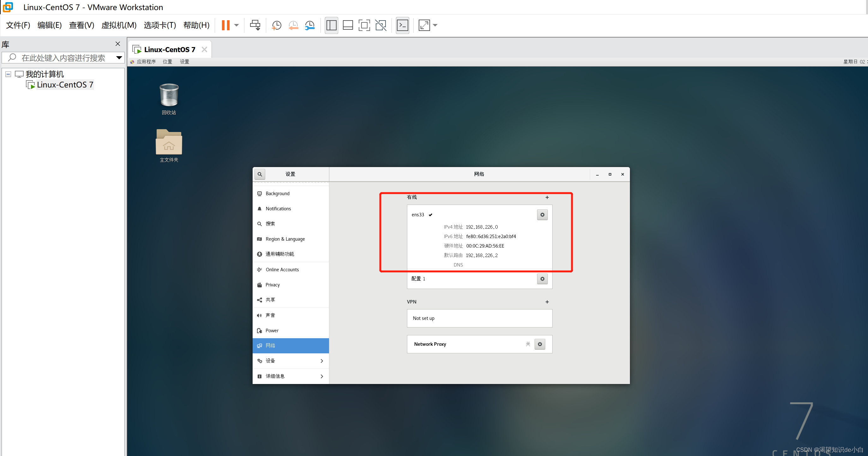Select Power in settings sidebar
Screen dimensions: 868x456
click(x=291, y=331)
